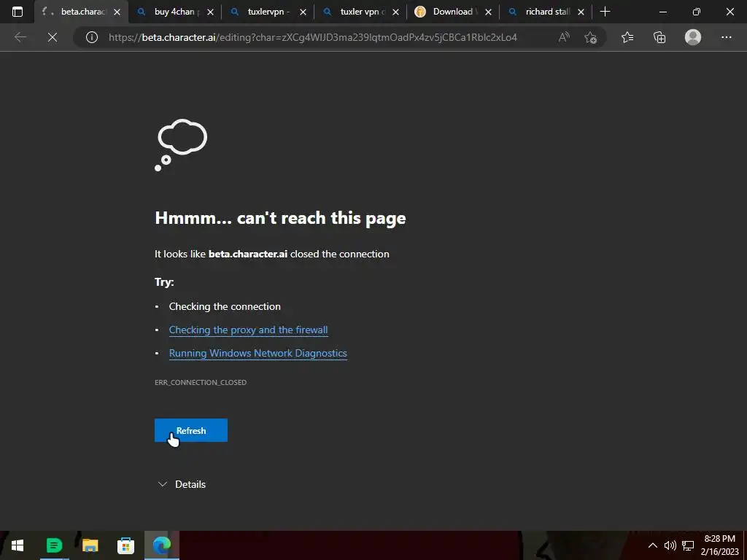Image resolution: width=747 pixels, height=560 pixels.
Task: Open the green chat app in taskbar
Action: 54,545
